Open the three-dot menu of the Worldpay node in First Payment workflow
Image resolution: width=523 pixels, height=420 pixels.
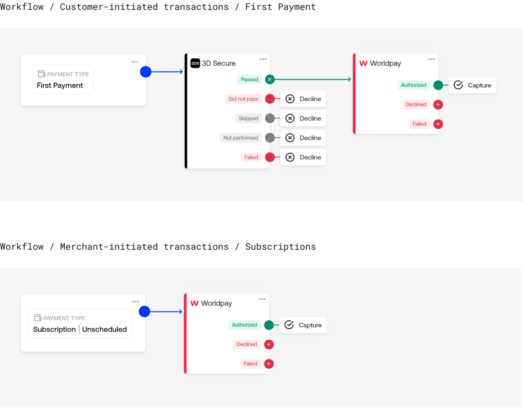tap(431, 59)
